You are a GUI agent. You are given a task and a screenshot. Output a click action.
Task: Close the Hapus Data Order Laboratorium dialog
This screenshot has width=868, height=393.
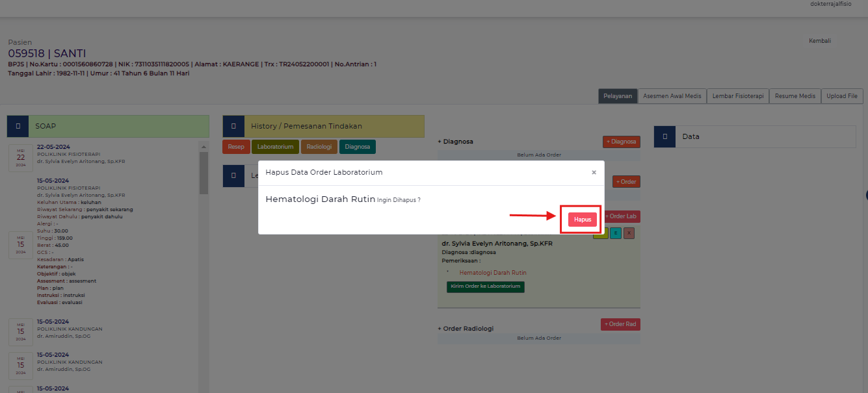[x=594, y=173]
